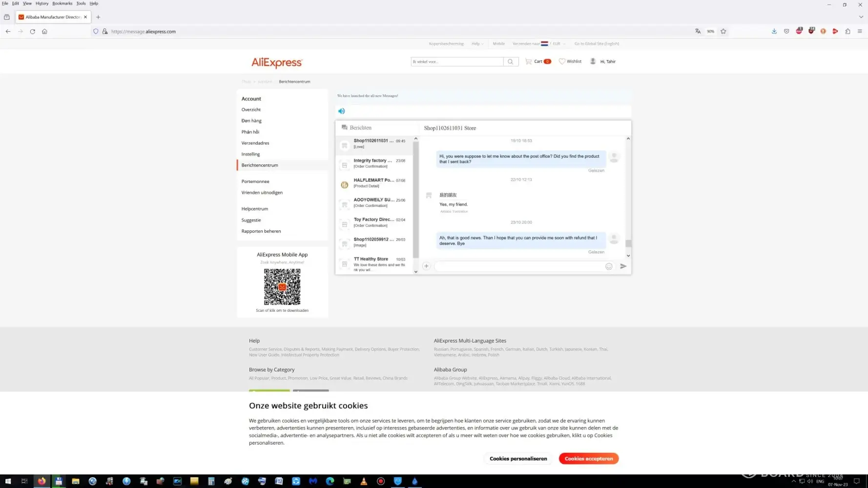The height and width of the screenshot is (488, 868).
Task: Open the History menu
Action: 42,3
